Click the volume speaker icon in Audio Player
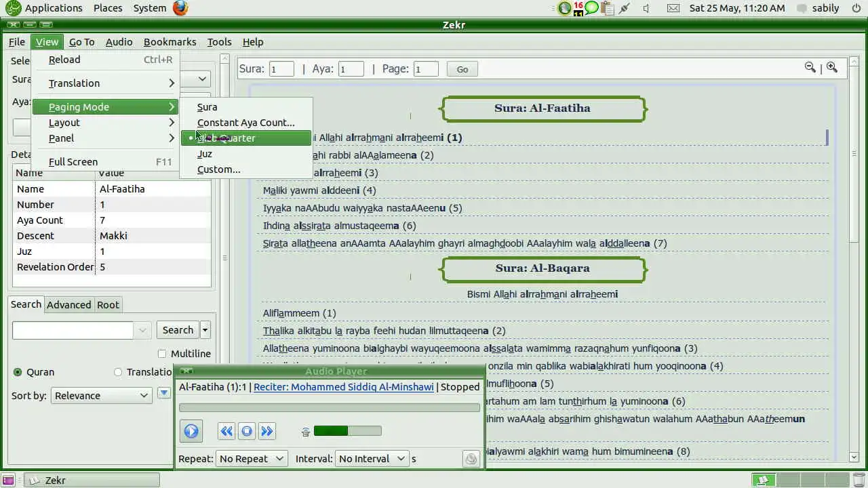Viewport: 868px width, 488px height. [306, 431]
